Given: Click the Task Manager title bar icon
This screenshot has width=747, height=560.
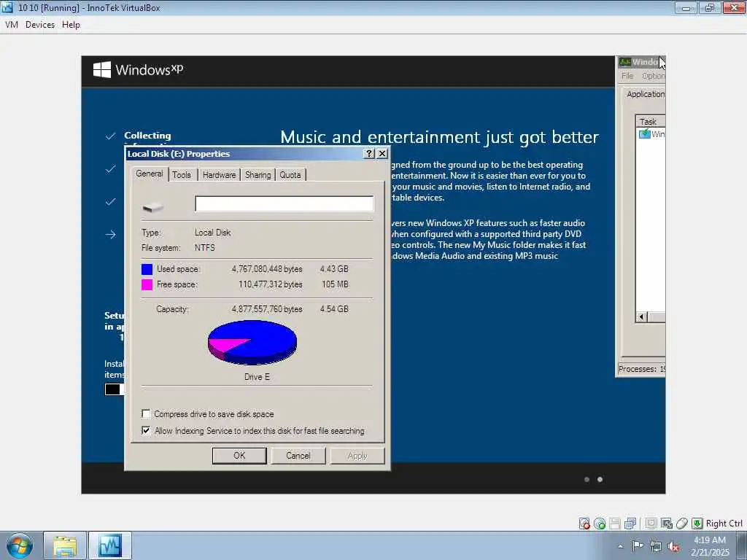Looking at the screenshot, I should 624,62.
